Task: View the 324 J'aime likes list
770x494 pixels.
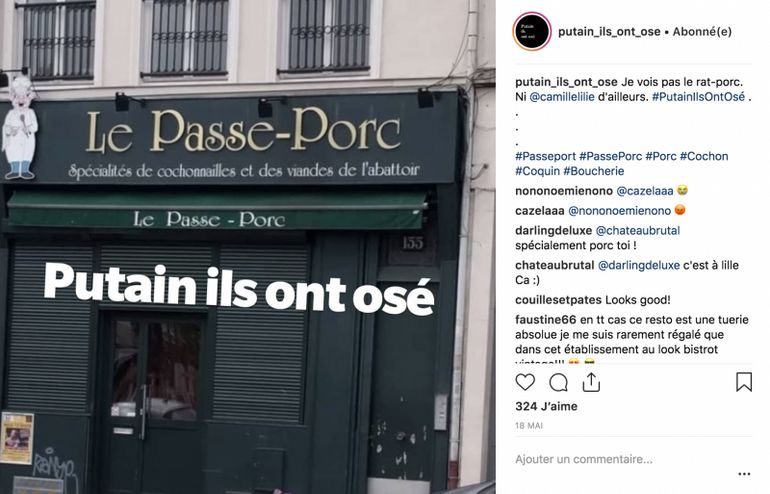Action: (x=546, y=406)
